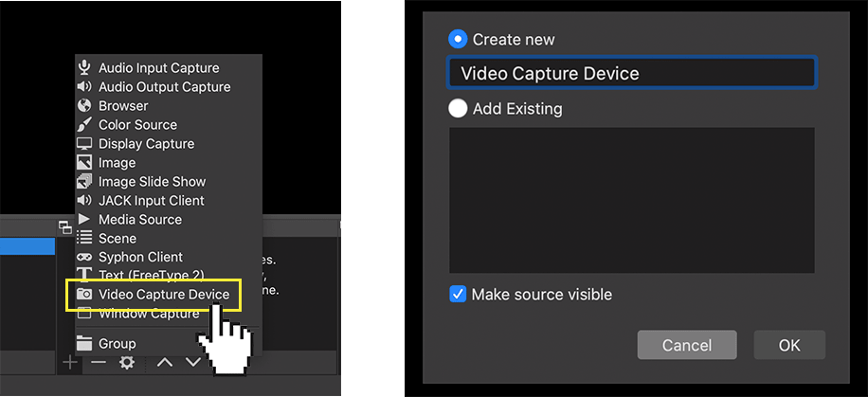The height and width of the screenshot is (397, 868).
Task: Click the Audio Input Capture microphone icon
Action: (x=84, y=68)
